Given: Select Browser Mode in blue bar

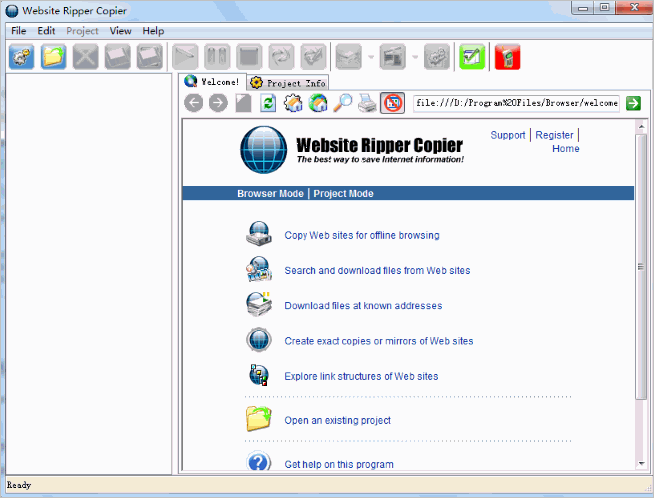Looking at the screenshot, I should coord(270,194).
